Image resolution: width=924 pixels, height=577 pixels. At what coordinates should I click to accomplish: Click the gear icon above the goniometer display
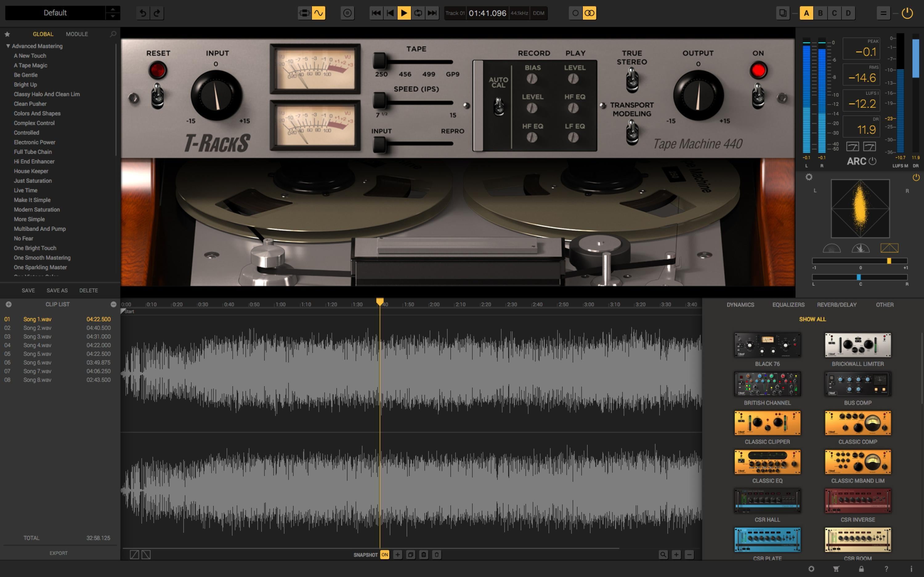[810, 177]
